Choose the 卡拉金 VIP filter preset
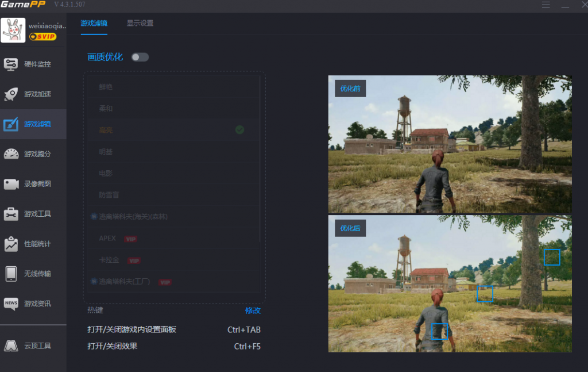This screenshot has width=588, height=372. coord(174,260)
